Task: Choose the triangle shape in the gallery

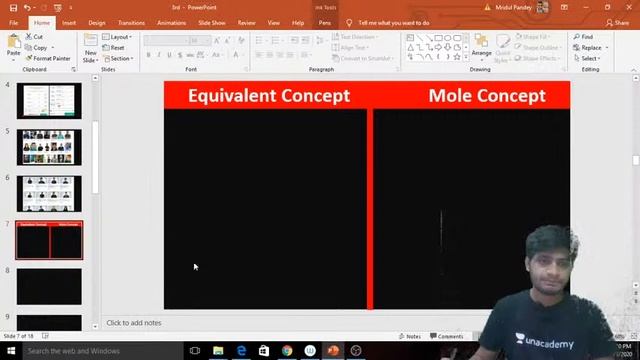Action: 410,48
